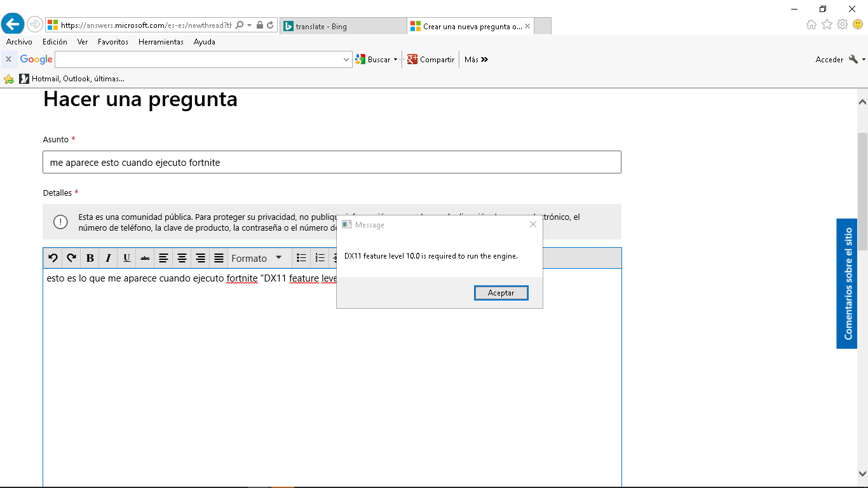Click into the Asunto text field

(x=332, y=162)
